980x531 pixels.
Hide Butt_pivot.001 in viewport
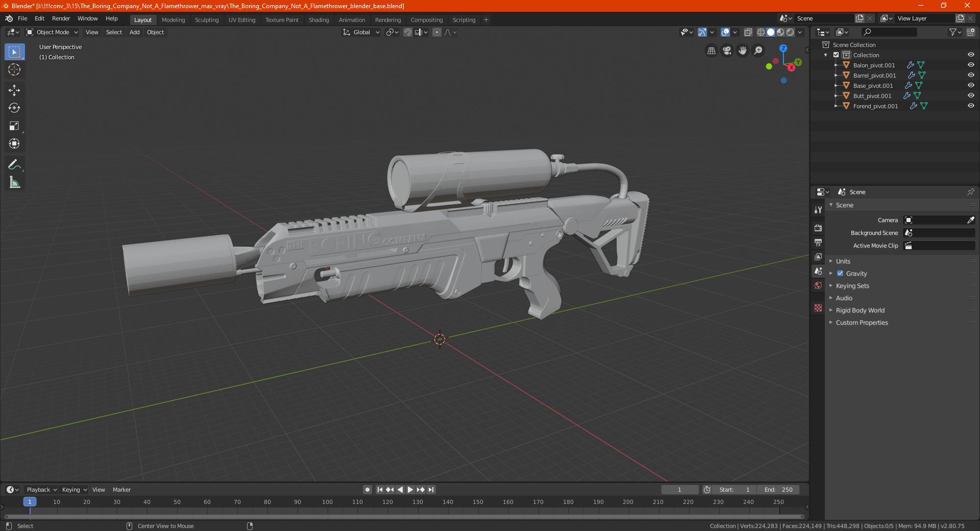971,95
